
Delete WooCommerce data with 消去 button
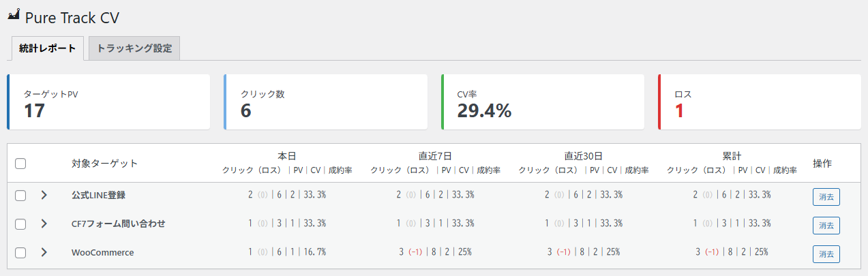pyautogui.click(x=826, y=254)
